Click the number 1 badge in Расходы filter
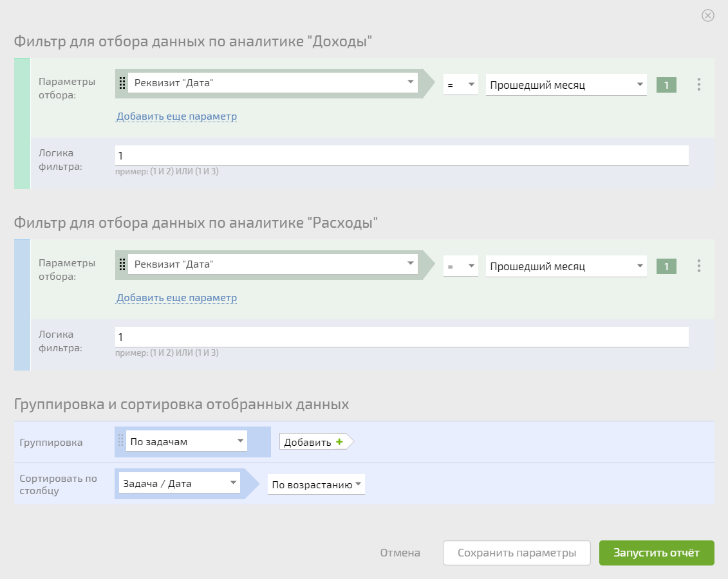Screen dimensions: 728x579 coord(666,266)
